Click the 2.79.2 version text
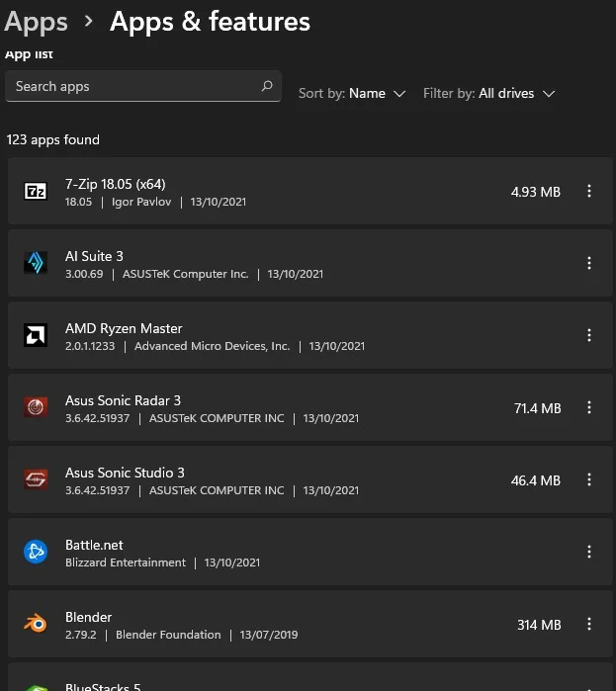 click(x=81, y=635)
